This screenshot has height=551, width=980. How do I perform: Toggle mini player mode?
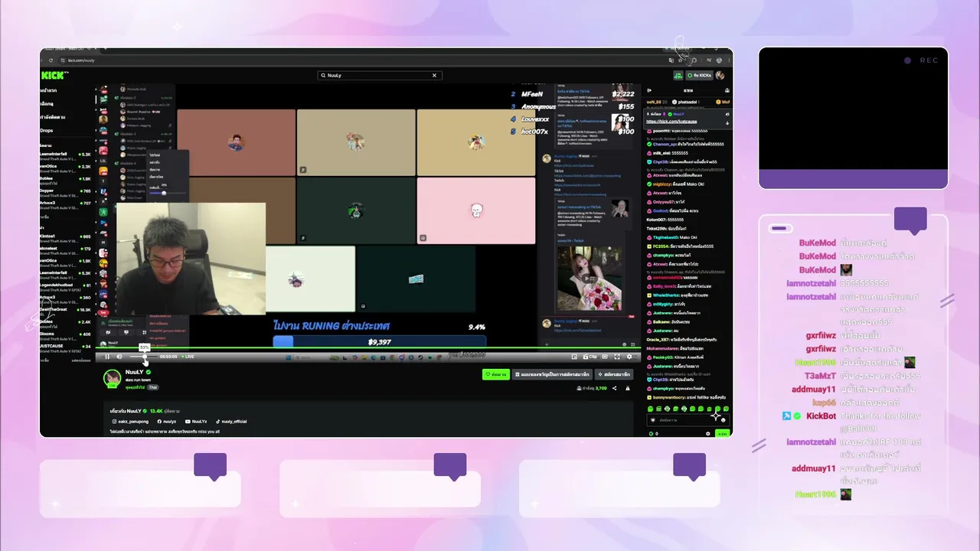(574, 357)
